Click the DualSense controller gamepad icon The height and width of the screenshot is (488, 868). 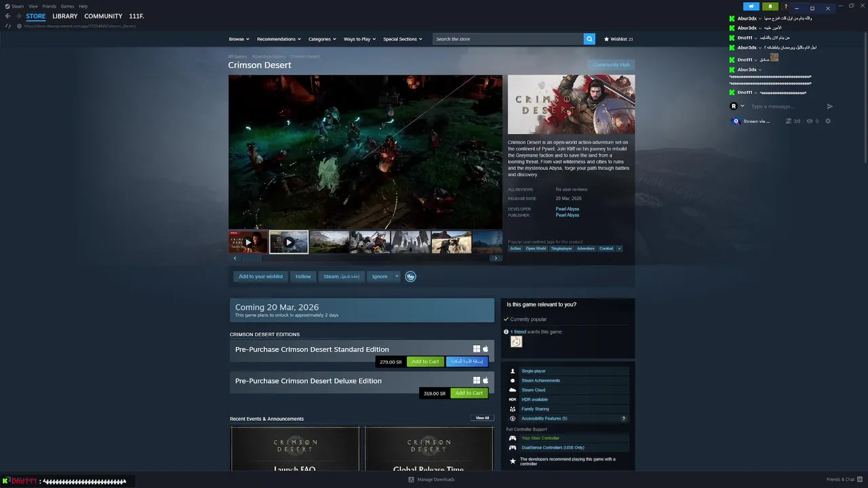[513, 447]
